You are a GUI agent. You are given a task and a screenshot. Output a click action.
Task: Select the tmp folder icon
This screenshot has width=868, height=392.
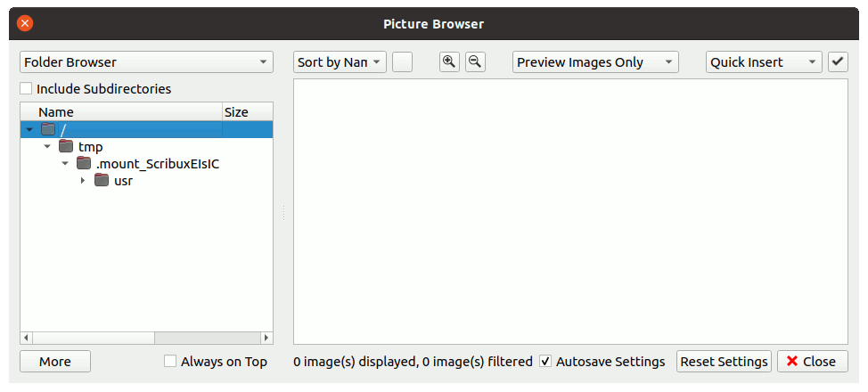coord(66,146)
